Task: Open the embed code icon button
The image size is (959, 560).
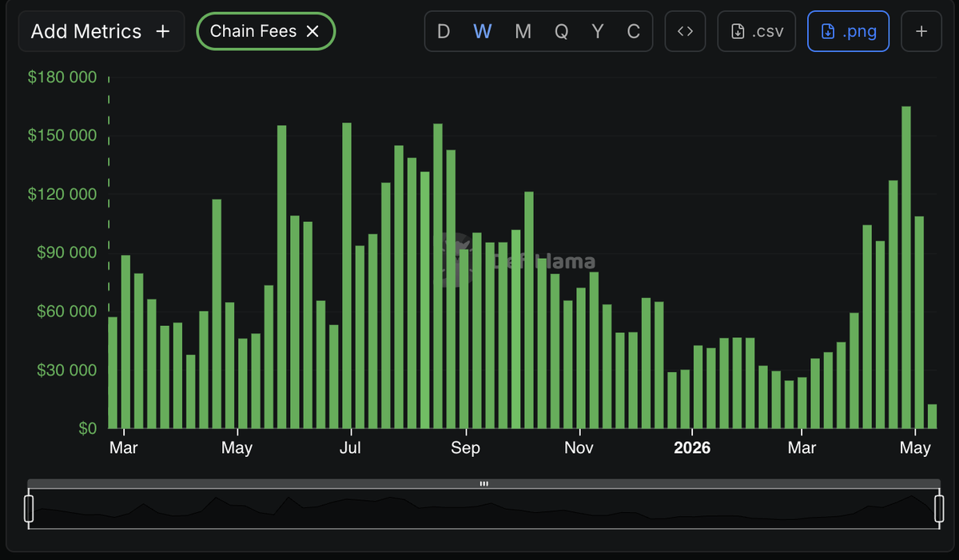Action: [x=685, y=32]
